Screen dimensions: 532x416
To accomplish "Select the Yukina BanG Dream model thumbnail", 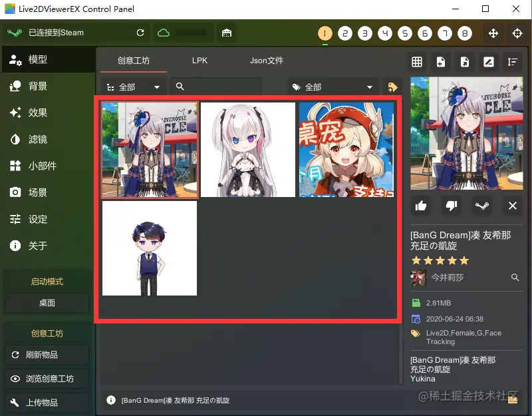I will (150, 150).
